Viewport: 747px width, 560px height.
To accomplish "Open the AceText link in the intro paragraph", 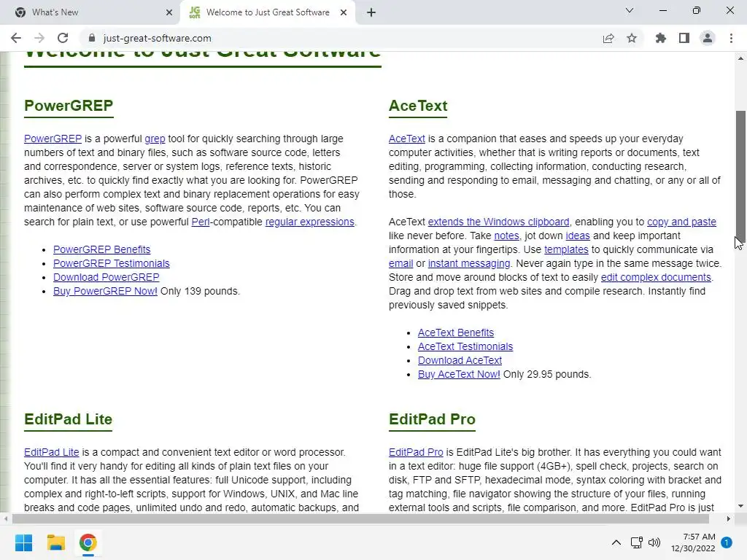I will click(x=407, y=139).
